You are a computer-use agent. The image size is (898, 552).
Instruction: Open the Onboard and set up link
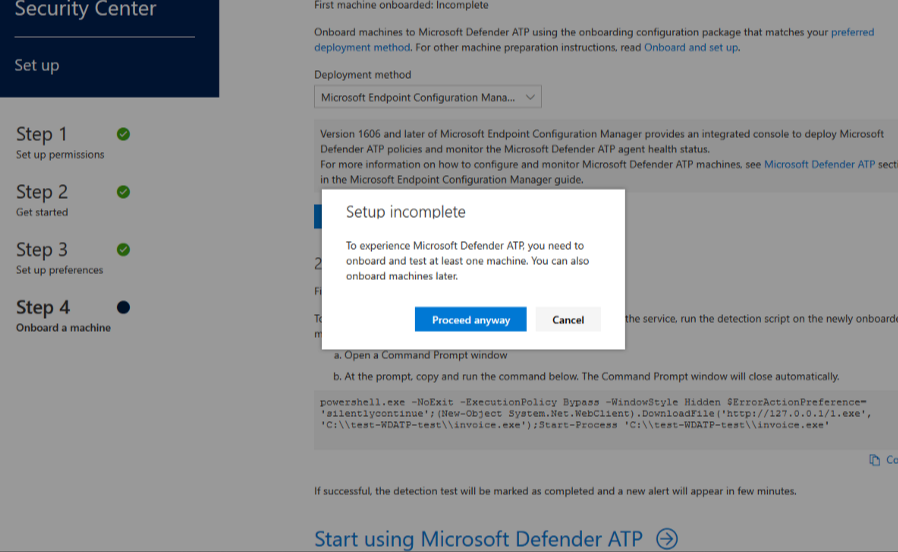click(691, 48)
